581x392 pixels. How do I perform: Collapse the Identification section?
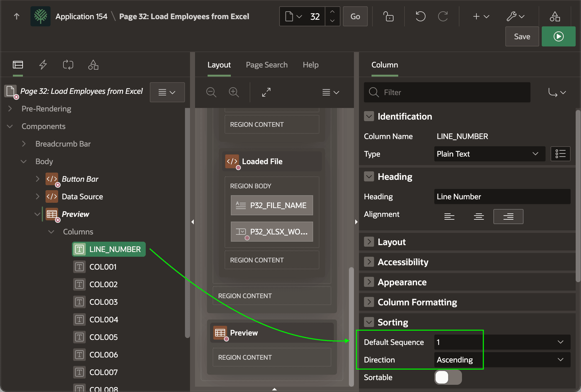coord(369,116)
